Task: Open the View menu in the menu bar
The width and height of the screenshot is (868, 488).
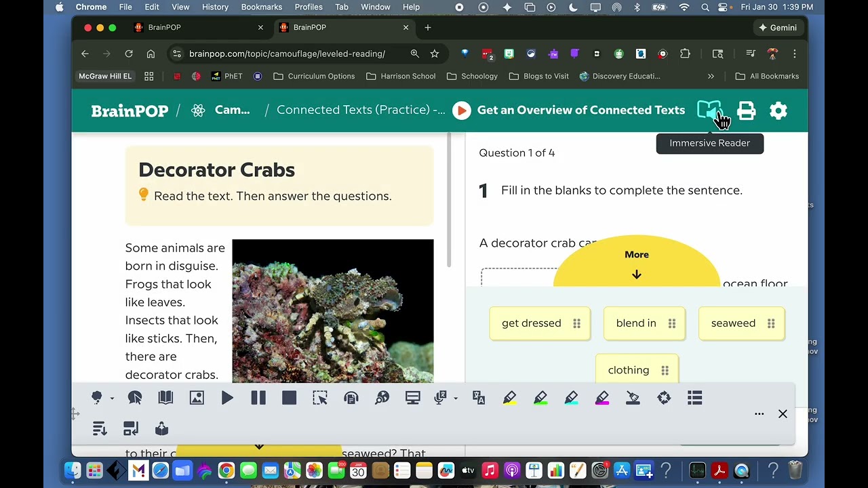Action: tap(180, 7)
